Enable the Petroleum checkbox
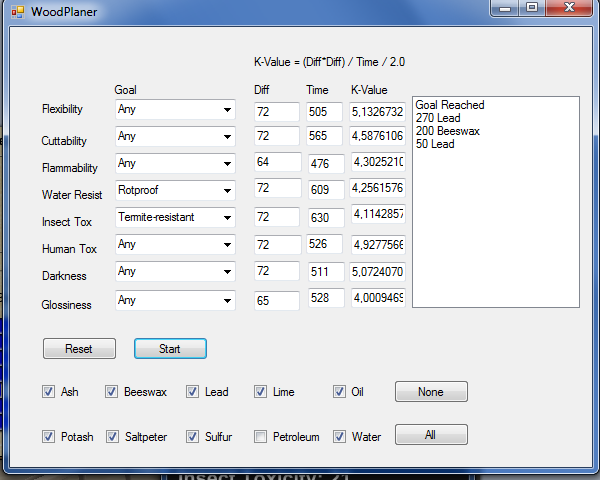Screen dimensions: 600x480 260,437
